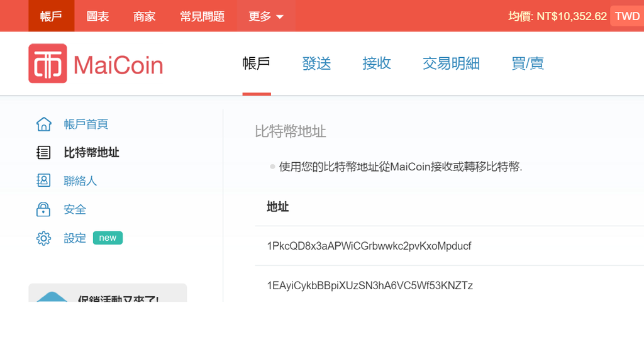Click the contacts book icon beside 聯絡人
Screen dimensions: 644x342
[43, 180]
